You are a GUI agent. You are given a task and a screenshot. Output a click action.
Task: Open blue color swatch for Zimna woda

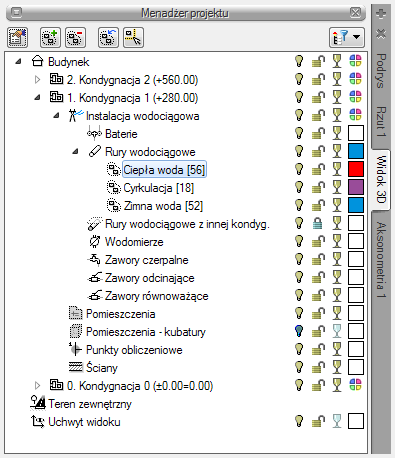pyautogui.click(x=356, y=205)
